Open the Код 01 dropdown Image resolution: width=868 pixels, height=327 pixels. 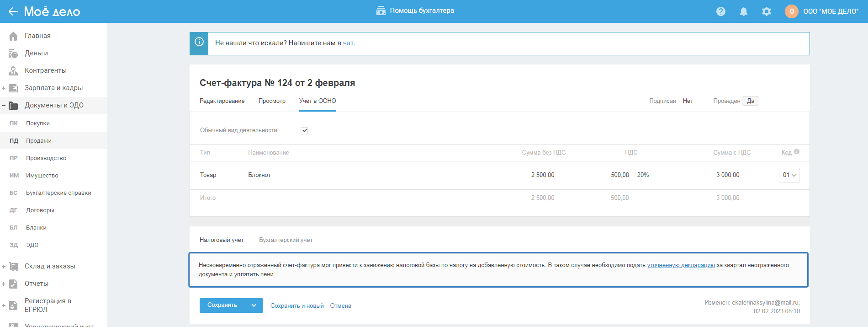pos(789,175)
